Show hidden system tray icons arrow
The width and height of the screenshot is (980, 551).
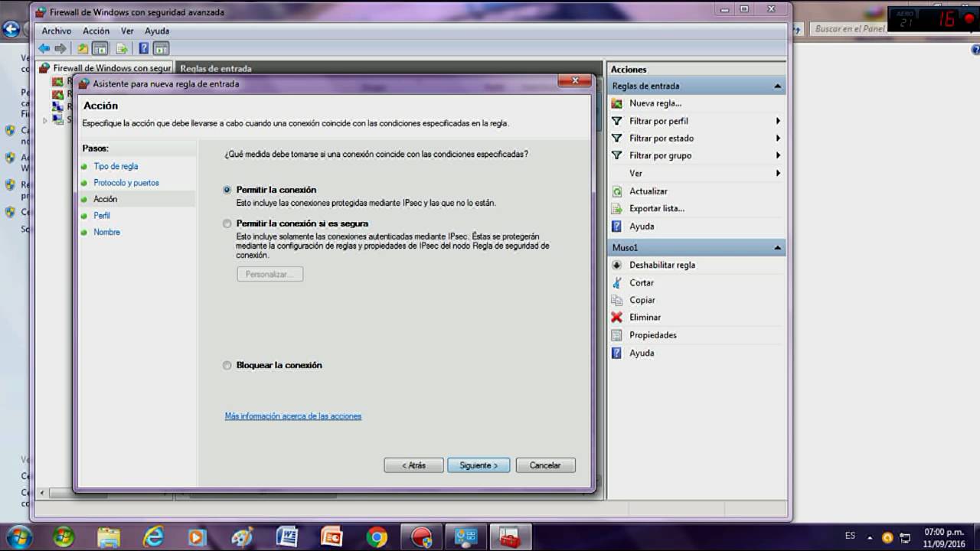click(870, 537)
